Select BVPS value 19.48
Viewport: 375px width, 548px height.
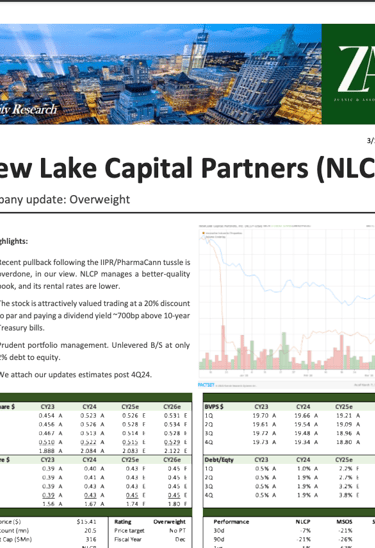tap(303, 433)
